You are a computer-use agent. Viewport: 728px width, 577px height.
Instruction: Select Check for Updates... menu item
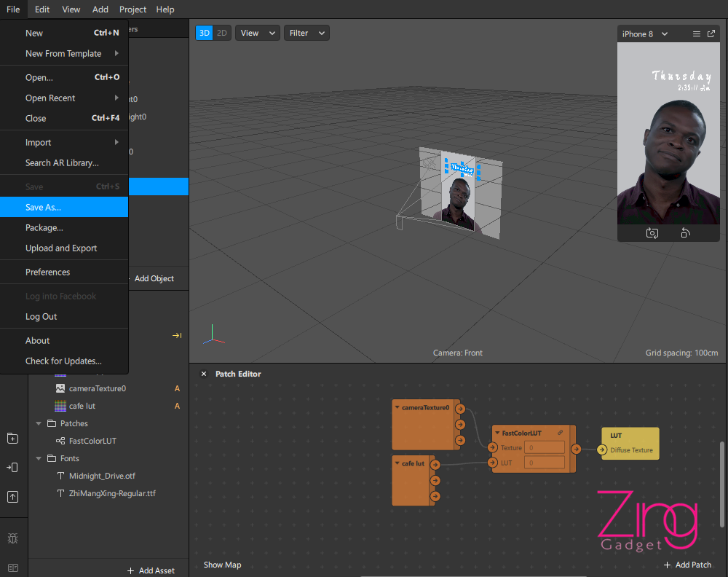pos(64,361)
